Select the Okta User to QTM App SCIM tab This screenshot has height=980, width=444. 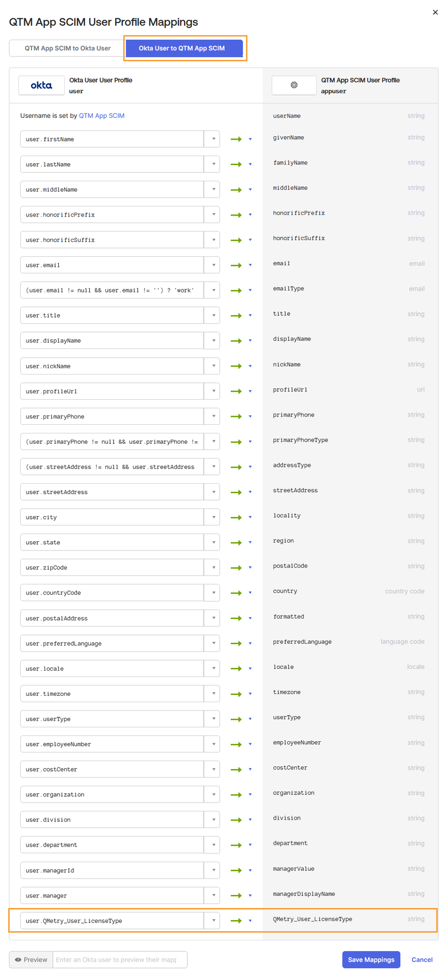tap(184, 48)
